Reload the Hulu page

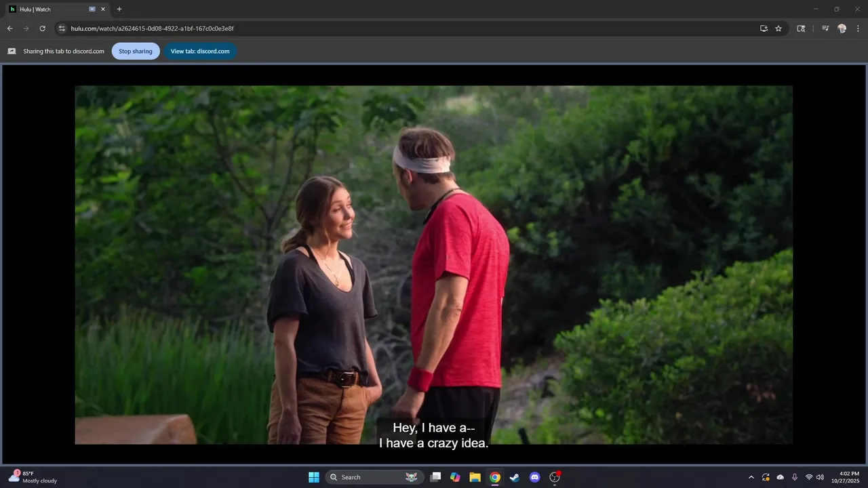[42, 28]
